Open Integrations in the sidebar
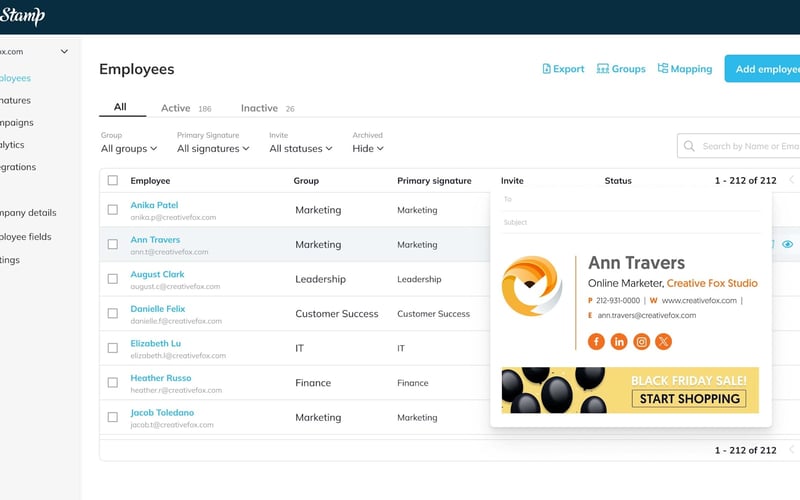This screenshot has width=800, height=500. [18, 167]
